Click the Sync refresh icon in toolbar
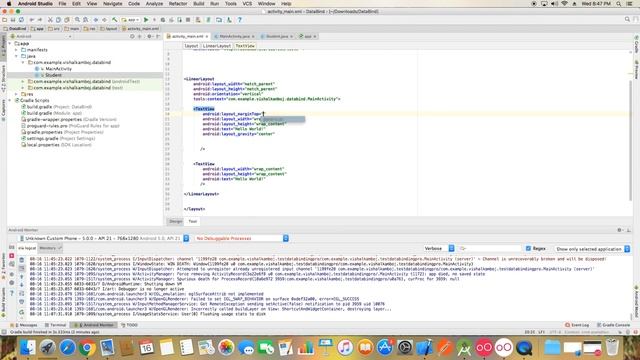The height and width of the screenshot is (360, 640). (x=21, y=20)
